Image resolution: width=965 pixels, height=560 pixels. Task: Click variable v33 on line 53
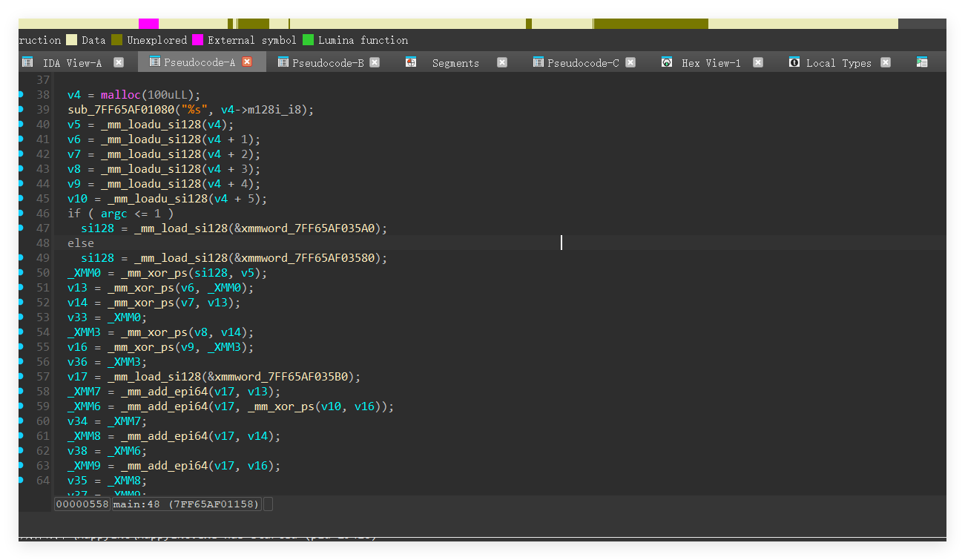[x=77, y=317]
